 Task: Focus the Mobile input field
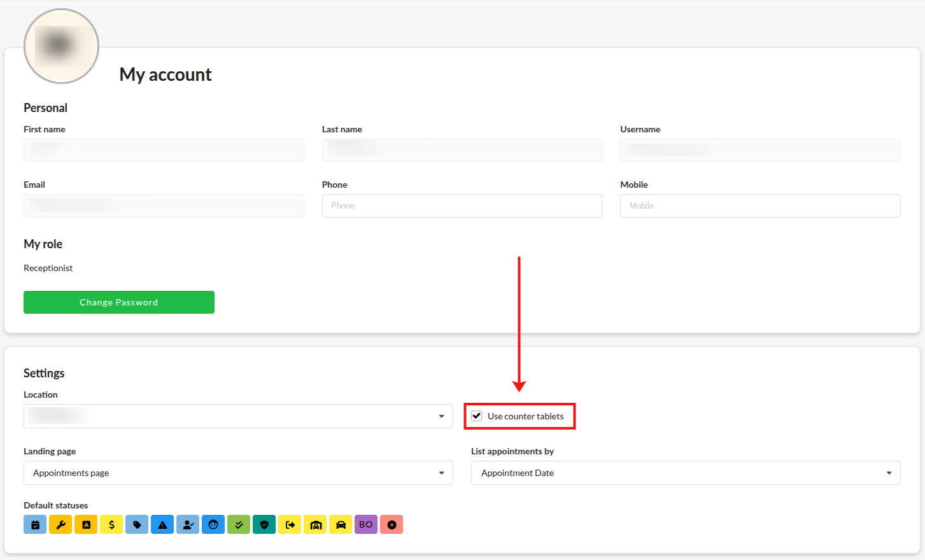point(760,206)
